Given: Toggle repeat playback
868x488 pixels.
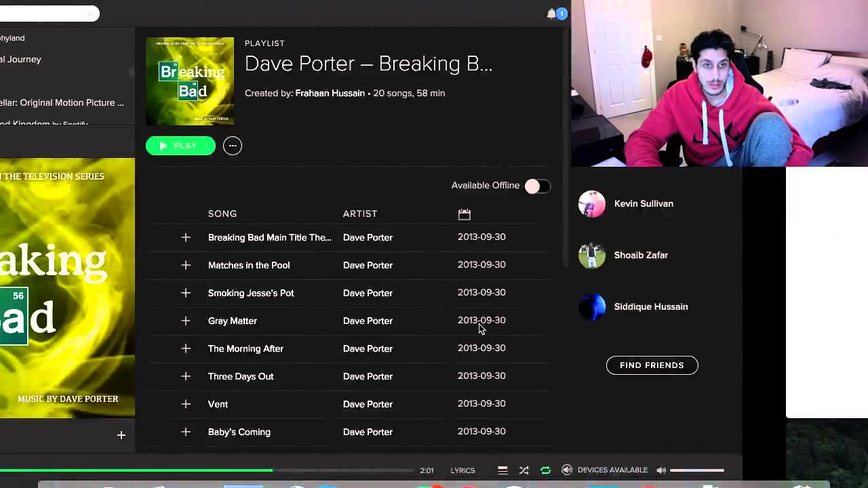Looking at the screenshot, I should click(x=545, y=470).
